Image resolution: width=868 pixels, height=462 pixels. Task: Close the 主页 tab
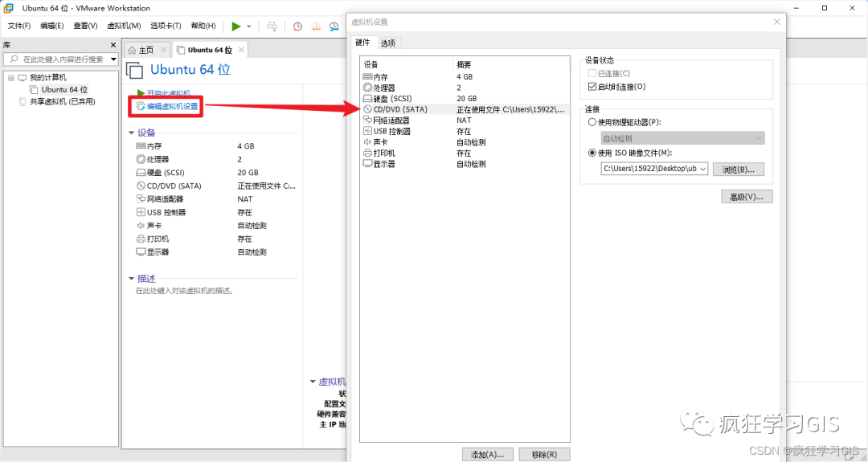pyautogui.click(x=162, y=50)
